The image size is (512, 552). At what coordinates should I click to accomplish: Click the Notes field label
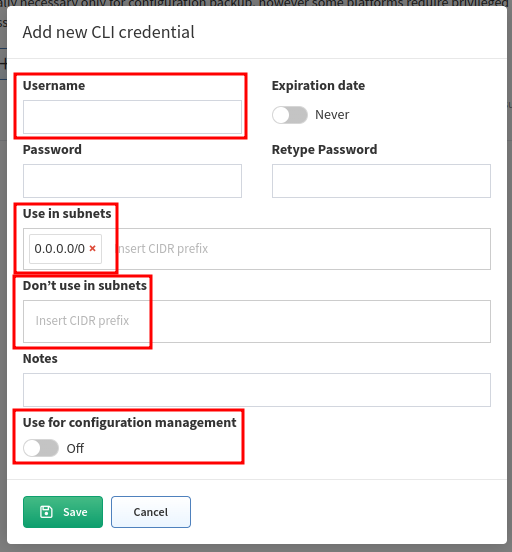point(40,358)
